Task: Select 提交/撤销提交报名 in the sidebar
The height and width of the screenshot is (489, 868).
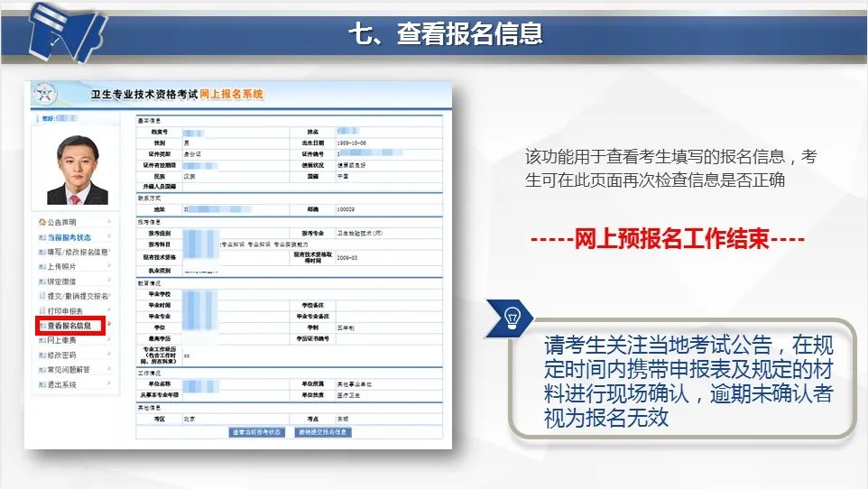Action: (77, 296)
